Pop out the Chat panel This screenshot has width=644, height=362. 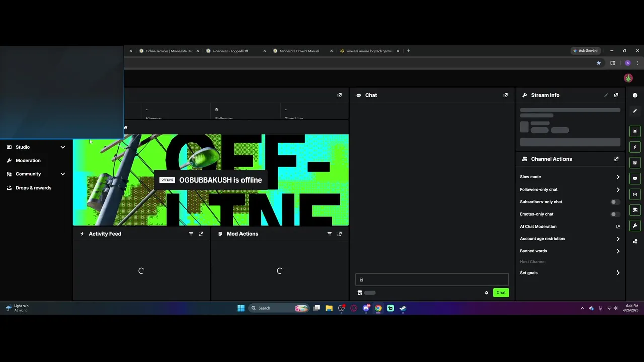point(505,95)
